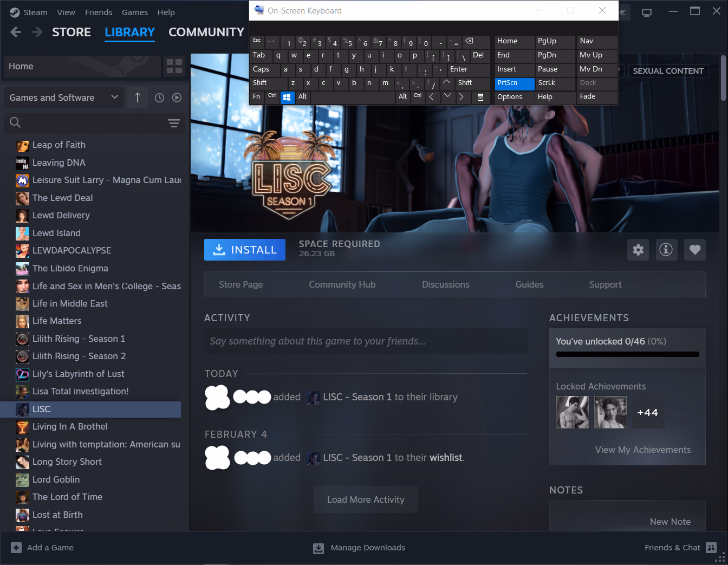Click the Enter key on On-Screen Keyboard
728x565 pixels.
(469, 70)
